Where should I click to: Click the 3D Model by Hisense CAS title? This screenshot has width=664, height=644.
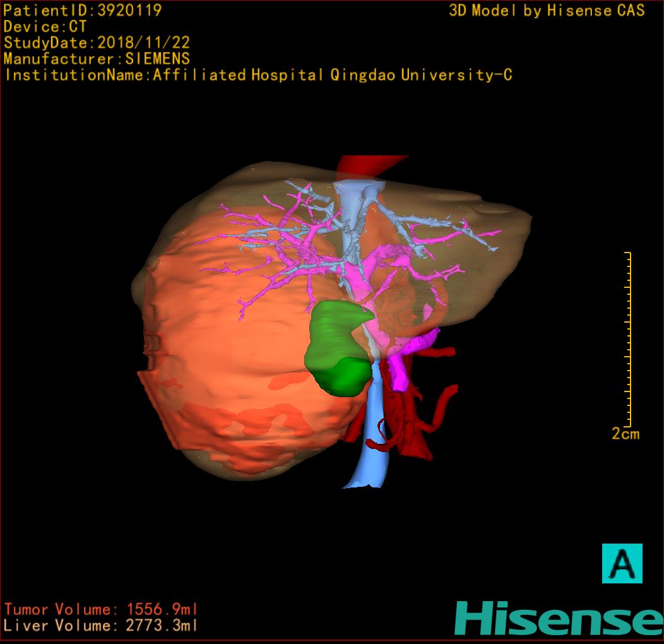click(547, 10)
